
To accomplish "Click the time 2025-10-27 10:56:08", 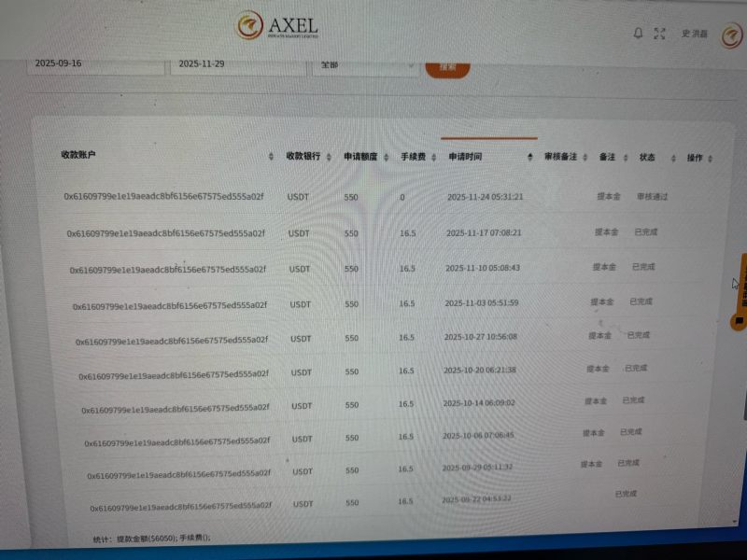I will click(x=481, y=337).
